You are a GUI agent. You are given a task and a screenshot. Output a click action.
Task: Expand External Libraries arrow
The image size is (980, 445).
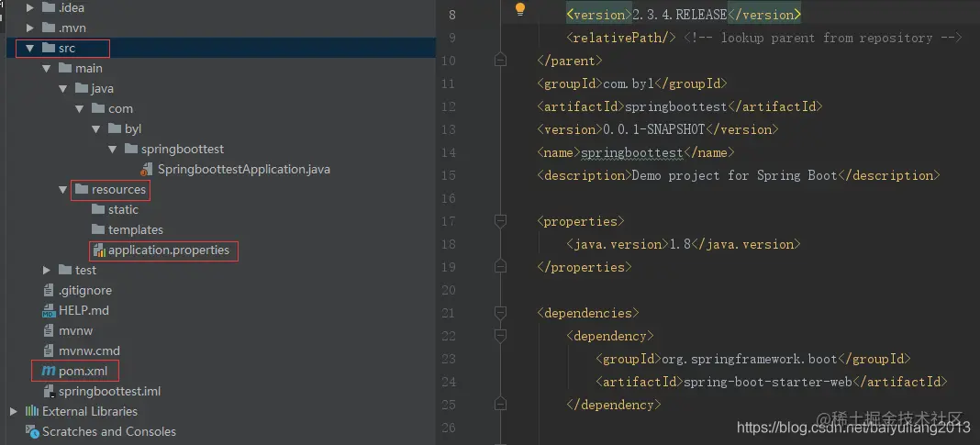tap(13, 411)
